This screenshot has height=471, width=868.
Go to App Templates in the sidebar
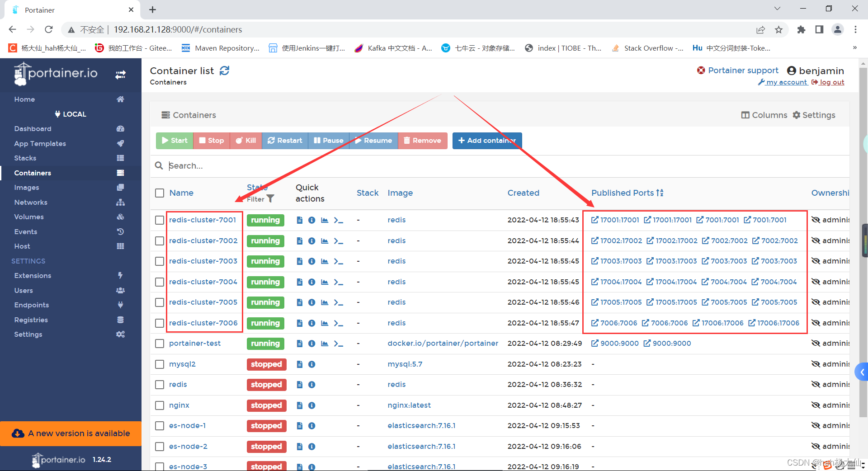40,143
